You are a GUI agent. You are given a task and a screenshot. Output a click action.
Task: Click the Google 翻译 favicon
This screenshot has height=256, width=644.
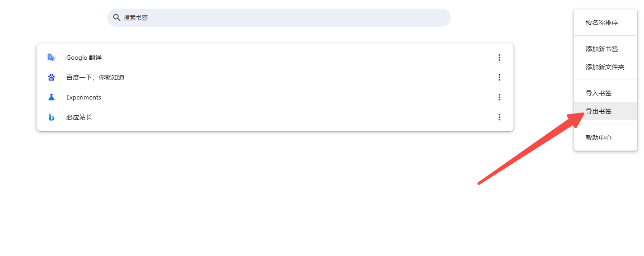pos(51,57)
